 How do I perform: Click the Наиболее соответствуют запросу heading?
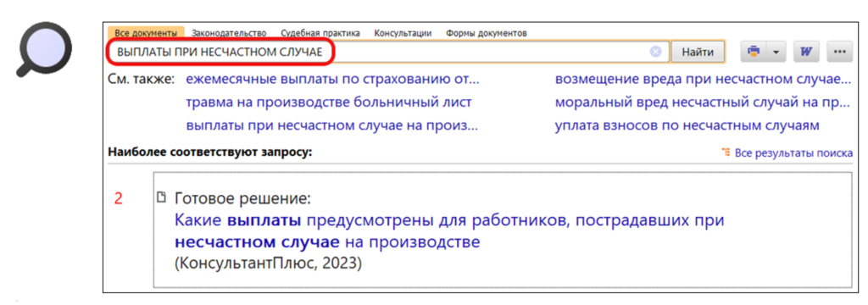[210, 152]
